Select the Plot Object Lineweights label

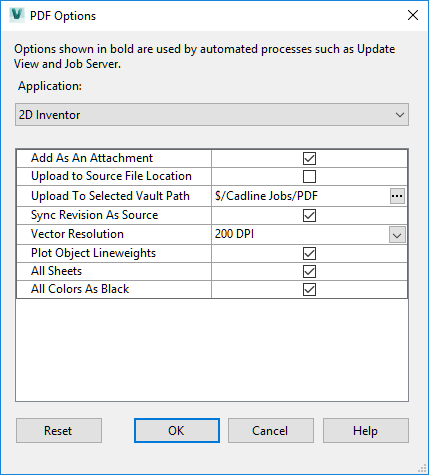(93, 253)
